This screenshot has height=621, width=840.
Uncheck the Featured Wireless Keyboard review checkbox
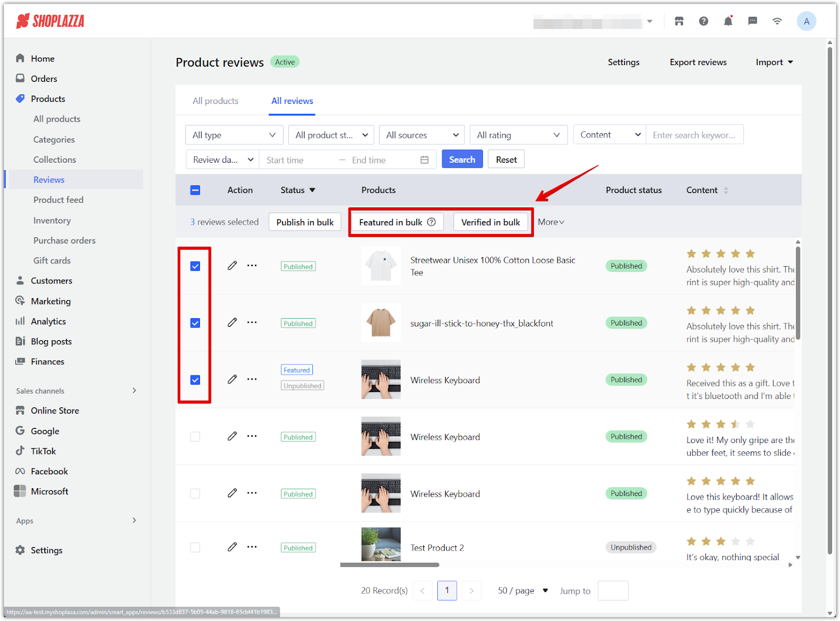(195, 380)
